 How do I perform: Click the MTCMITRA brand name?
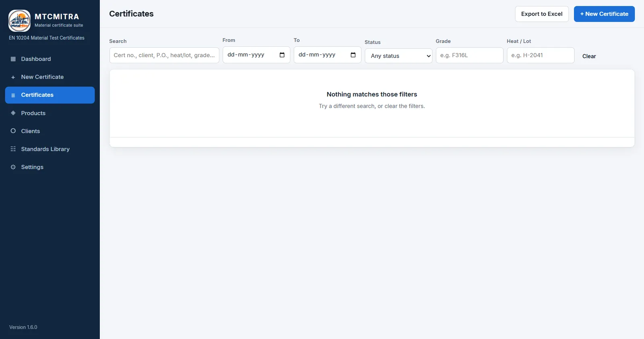pos(57,17)
